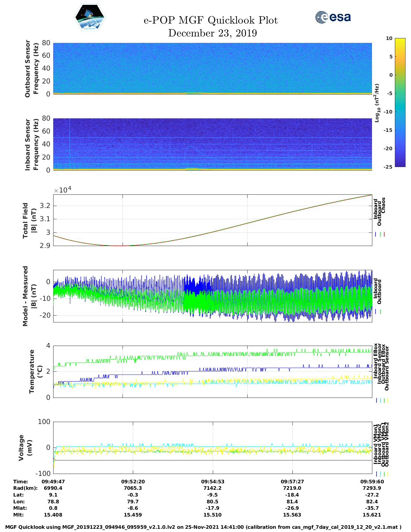411x532 pixels.
Task: Click the Log10 (nT²/Hz) colorbar label
Action: pos(377,103)
